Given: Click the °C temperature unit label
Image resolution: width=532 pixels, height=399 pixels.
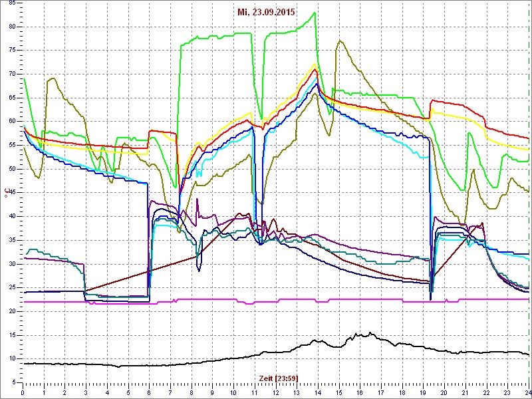Looking at the screenshot, I should [6, 192].
